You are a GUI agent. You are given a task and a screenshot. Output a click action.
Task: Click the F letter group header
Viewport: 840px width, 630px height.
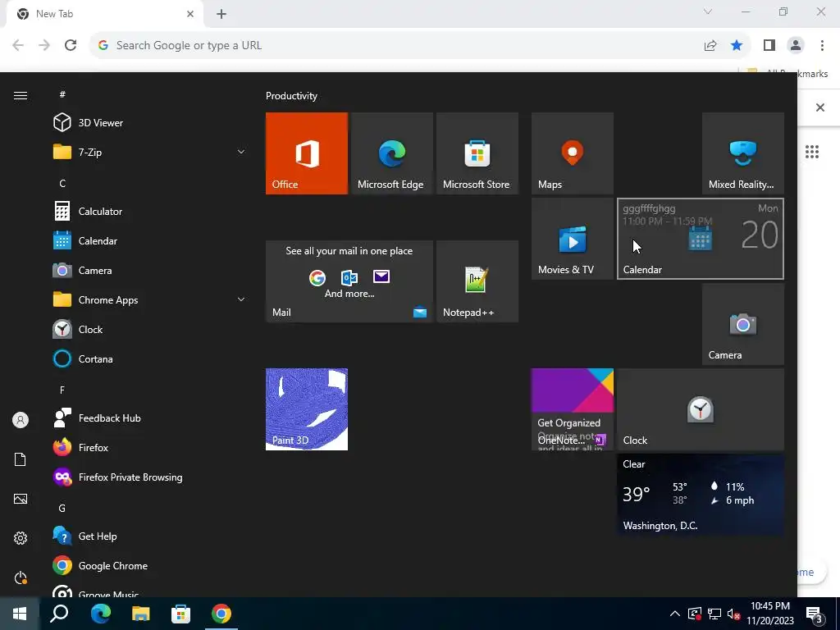62,390
